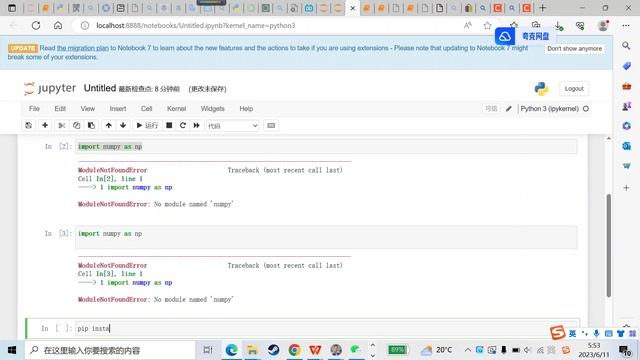Open the View menu
The image size is (640, 360).
(x=87, y=109)
